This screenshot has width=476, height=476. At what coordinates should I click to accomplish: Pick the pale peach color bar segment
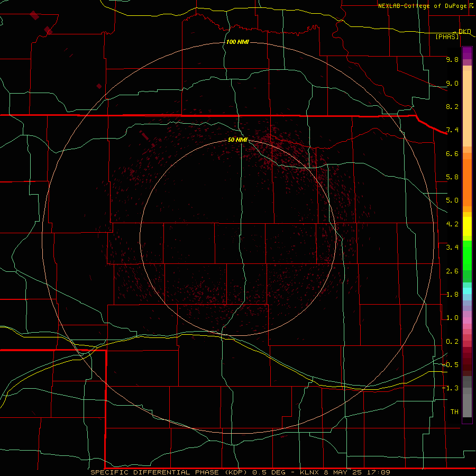click(x=467, y=108)
